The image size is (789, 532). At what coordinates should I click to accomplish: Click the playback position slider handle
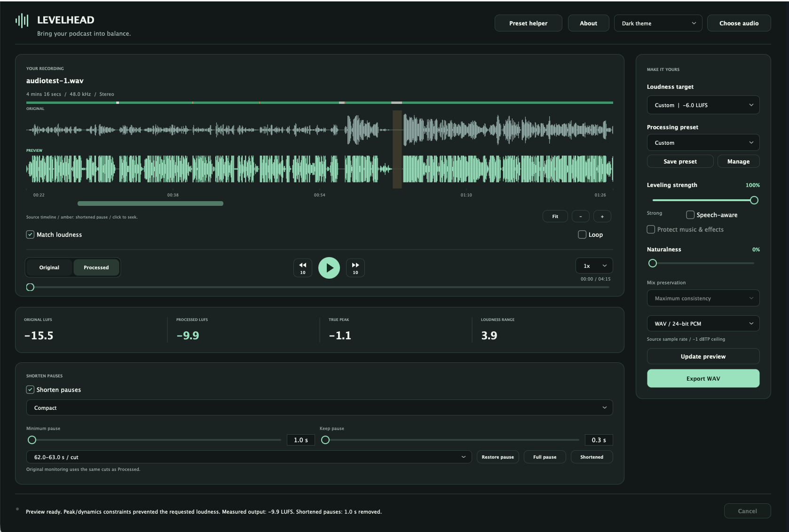pos(30,287)
